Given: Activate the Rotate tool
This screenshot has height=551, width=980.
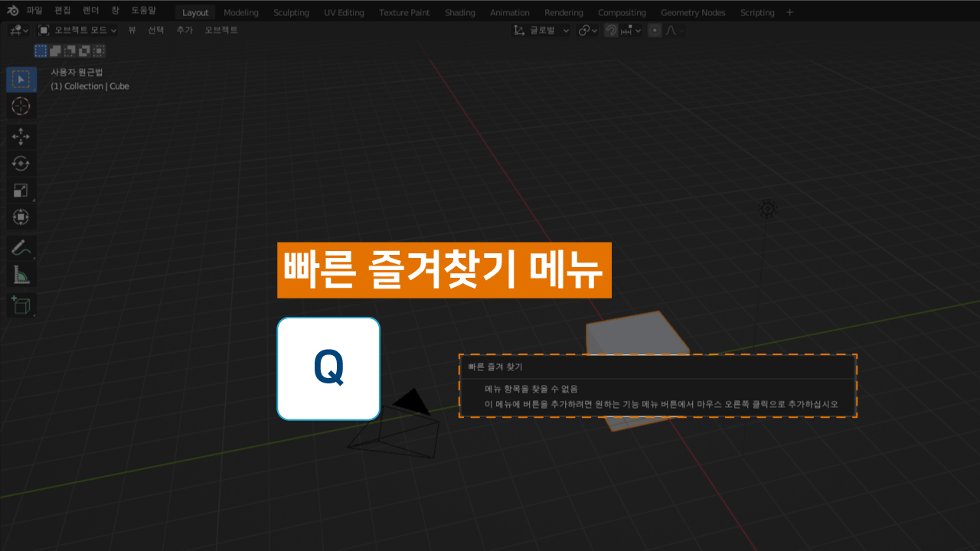Looking at the screenshot, I should (21, 163).
